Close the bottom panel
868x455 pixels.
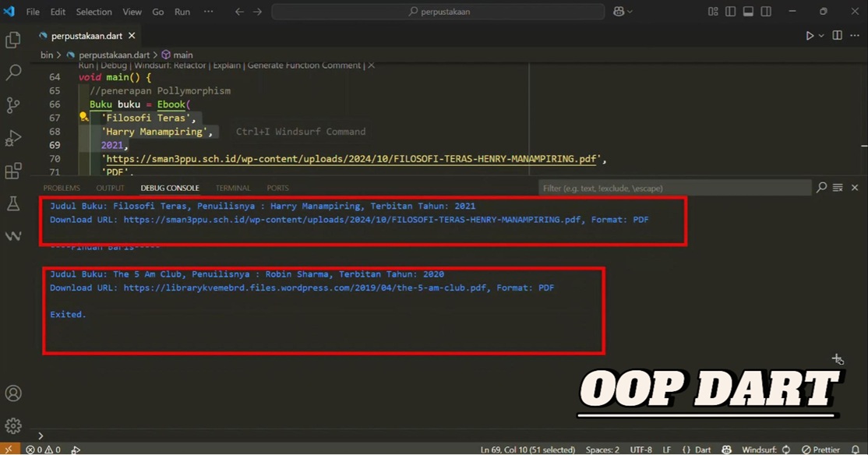click(x=855, y=188)
